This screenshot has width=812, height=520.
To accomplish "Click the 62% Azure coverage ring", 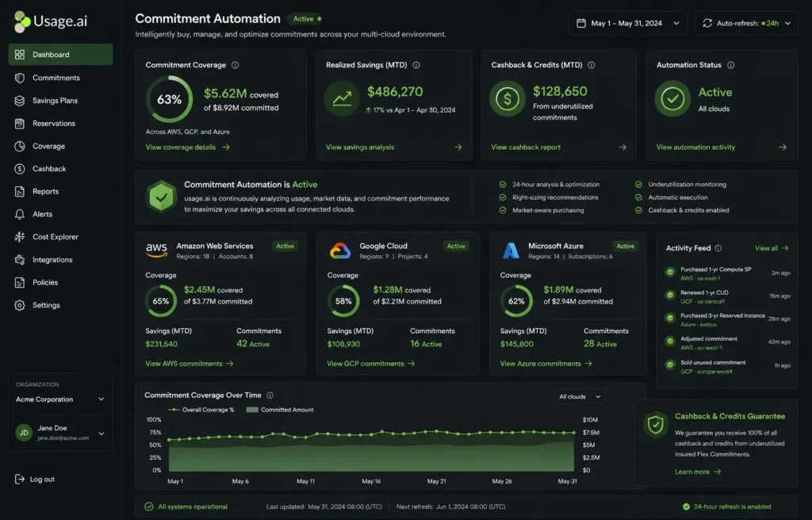I will (516, 301).
